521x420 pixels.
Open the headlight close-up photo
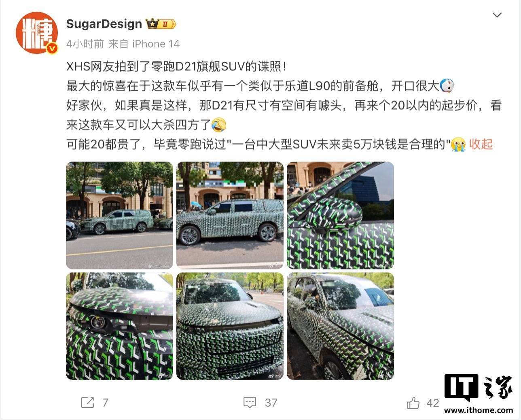point(119,326)
